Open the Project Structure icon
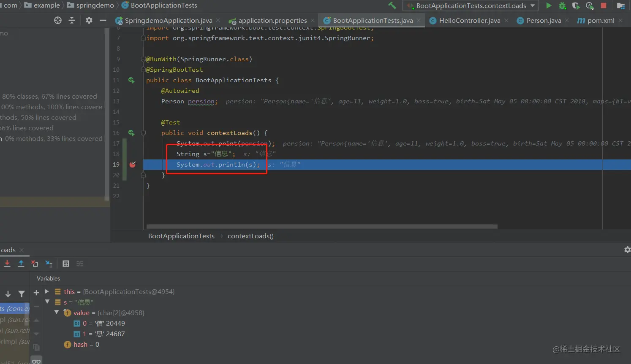Viewport: 631px width, 364px height. point(620,5)
